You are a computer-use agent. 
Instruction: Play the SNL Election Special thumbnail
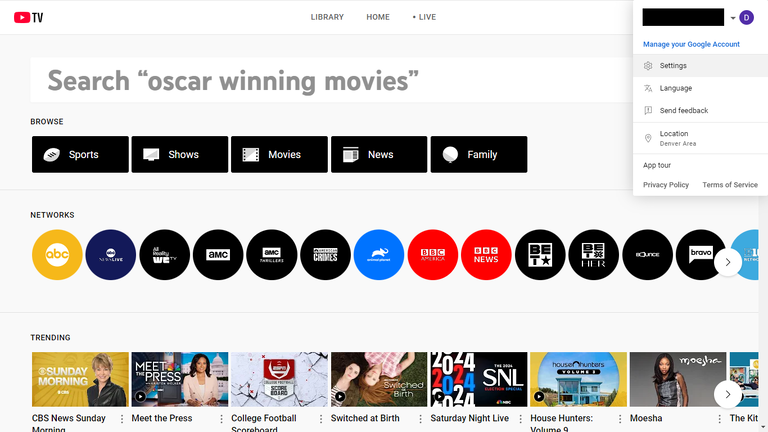point(479,379)
